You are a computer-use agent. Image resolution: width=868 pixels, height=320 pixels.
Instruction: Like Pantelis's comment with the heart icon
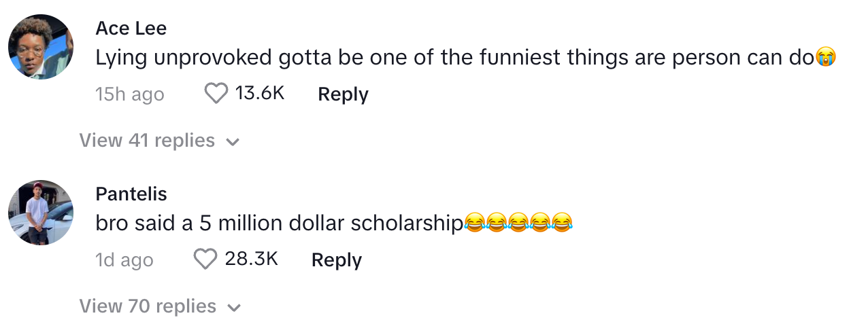(x=205, y=260)
